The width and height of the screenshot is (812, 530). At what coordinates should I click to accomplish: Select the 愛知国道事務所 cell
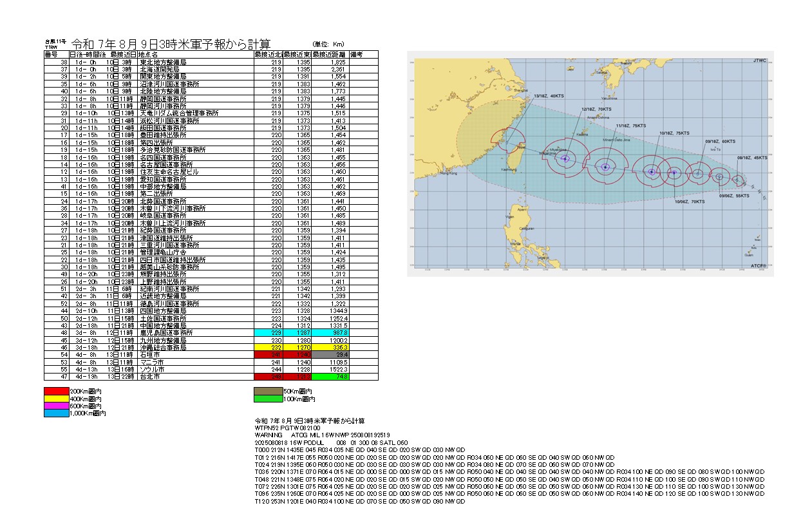pos(196,180)
